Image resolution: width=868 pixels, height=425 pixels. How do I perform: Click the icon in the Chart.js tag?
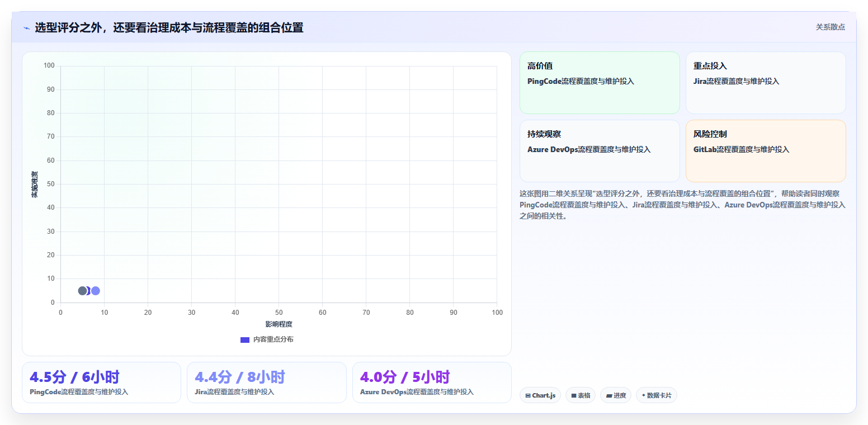(x=528, y=395)
